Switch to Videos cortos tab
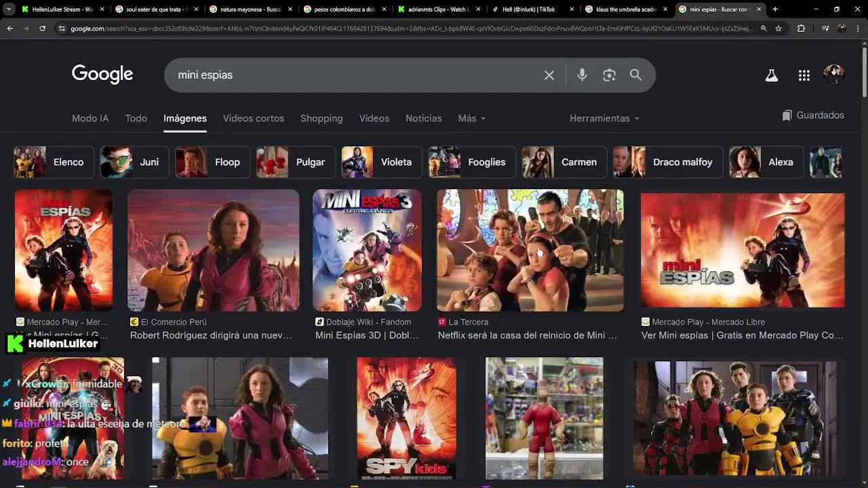The width and height of the screenshot is (868, 488). 254,119
